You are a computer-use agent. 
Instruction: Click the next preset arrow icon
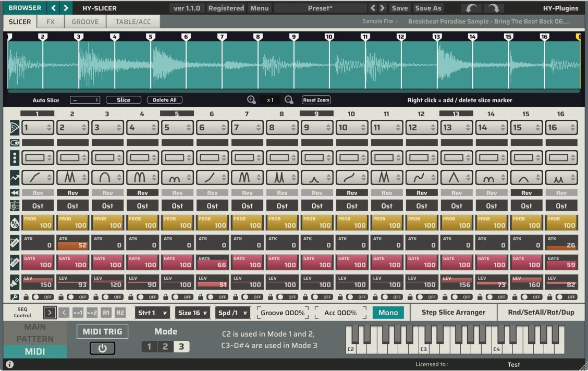(x=382, y=8)
